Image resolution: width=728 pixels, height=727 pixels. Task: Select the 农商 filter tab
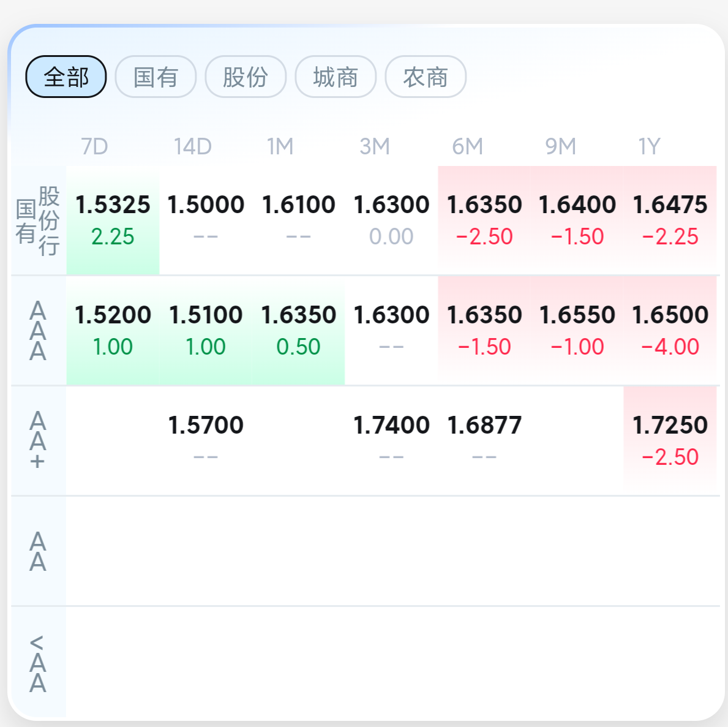pyautogui.click(x=426, y=77)
